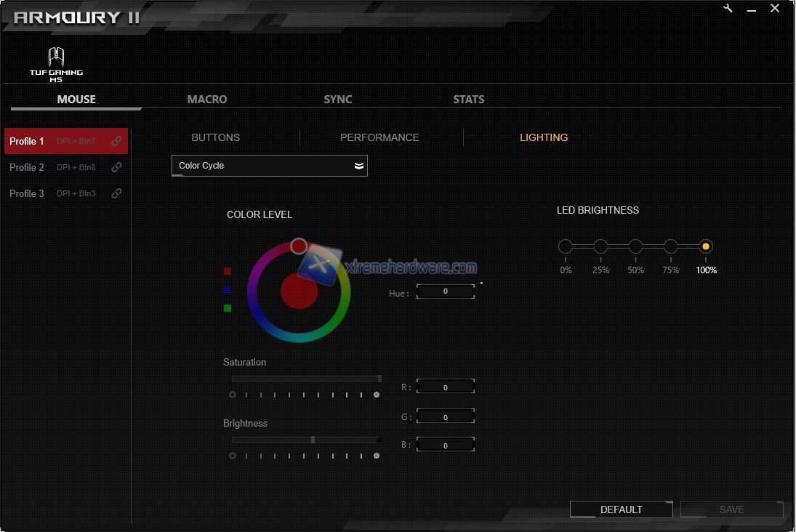This screenshot has width=796, height=532.
Task: Click the link icon beside Profile 3
Action: 116,193
